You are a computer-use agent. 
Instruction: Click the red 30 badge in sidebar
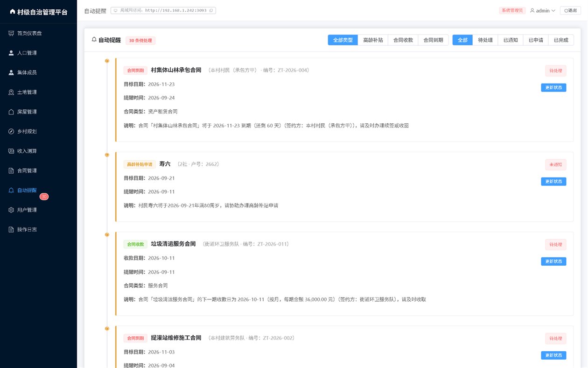coord(44,197)
